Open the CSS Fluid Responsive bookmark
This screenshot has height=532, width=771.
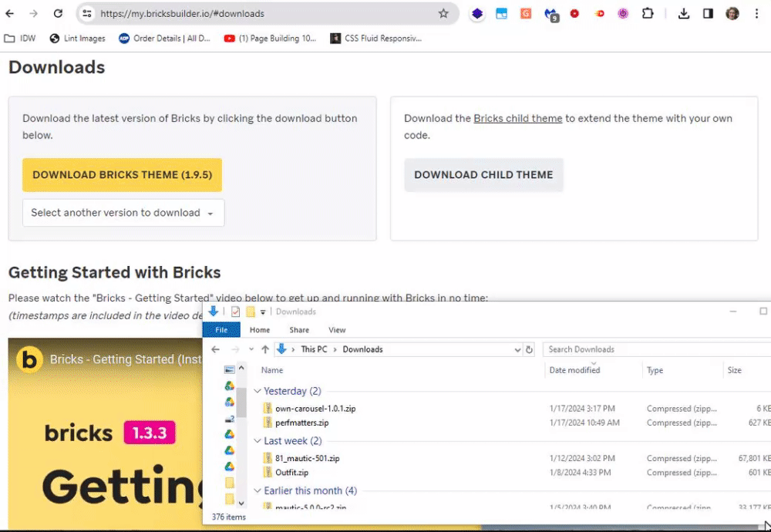pyautogui.click(x=376, y=39)
